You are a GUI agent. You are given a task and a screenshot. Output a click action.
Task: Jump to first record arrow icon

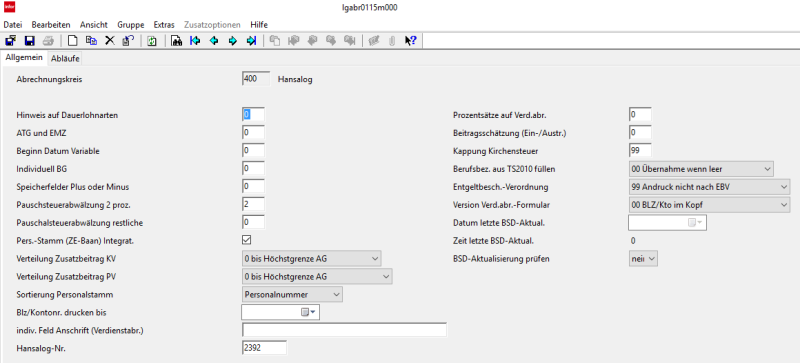194,41
